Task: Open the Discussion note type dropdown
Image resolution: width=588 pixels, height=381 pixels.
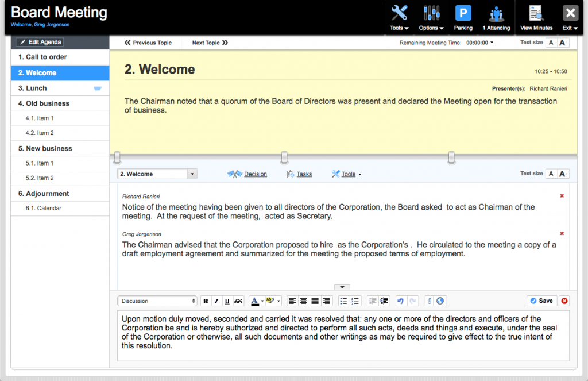Action: tap(157, 301)
